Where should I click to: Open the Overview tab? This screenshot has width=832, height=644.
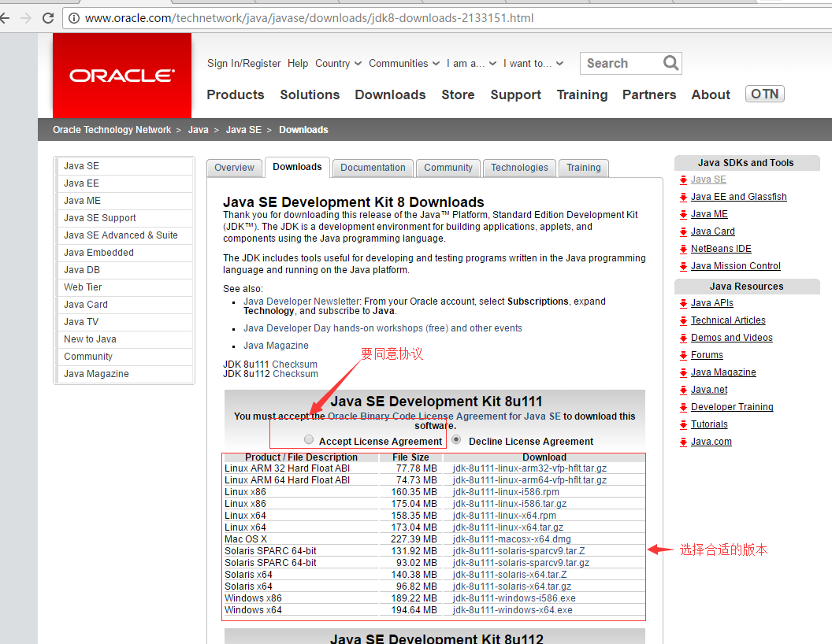234,168
